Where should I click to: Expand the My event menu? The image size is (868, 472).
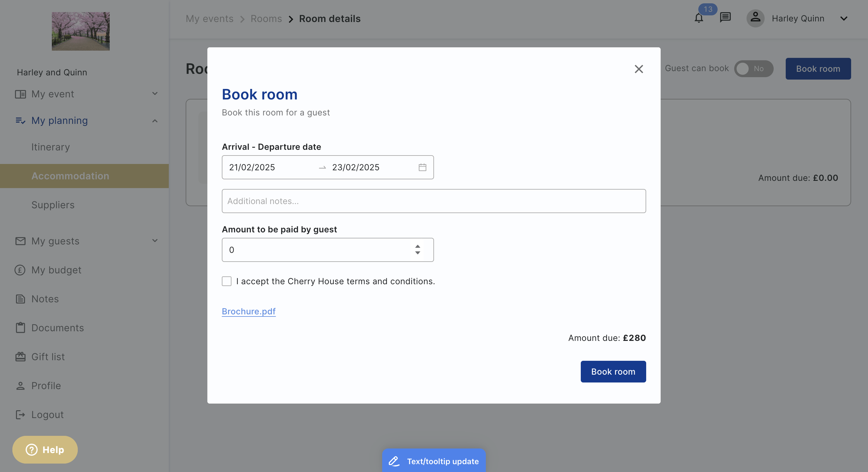[x=155, y=94]
